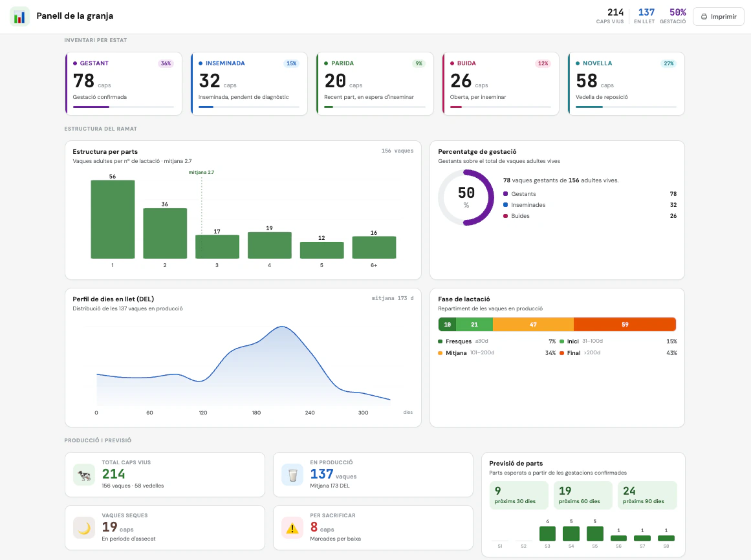Viewport: 751px width, 560px height.
Task: Select the Inseminada status card
Action: 249,84
